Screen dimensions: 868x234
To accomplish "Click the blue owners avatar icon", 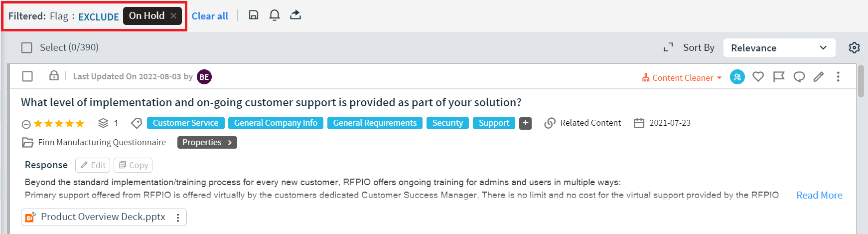I will (737, 77).
